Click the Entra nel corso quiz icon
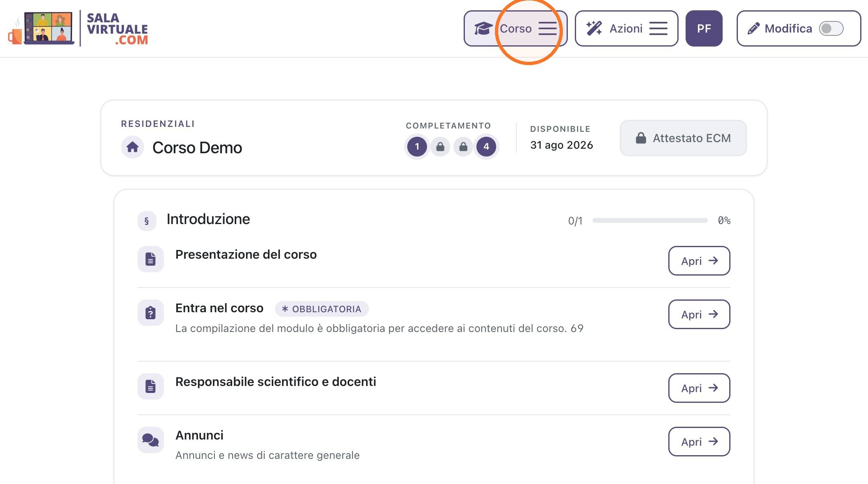This screenshot has height=484, width=868. (x=151, y=313)
